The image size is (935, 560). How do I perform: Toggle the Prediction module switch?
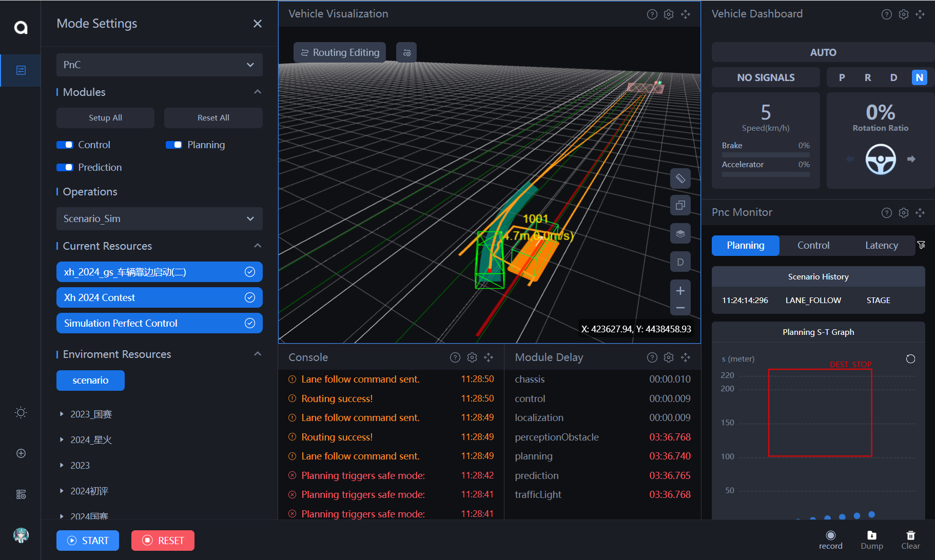coord(65,168)
